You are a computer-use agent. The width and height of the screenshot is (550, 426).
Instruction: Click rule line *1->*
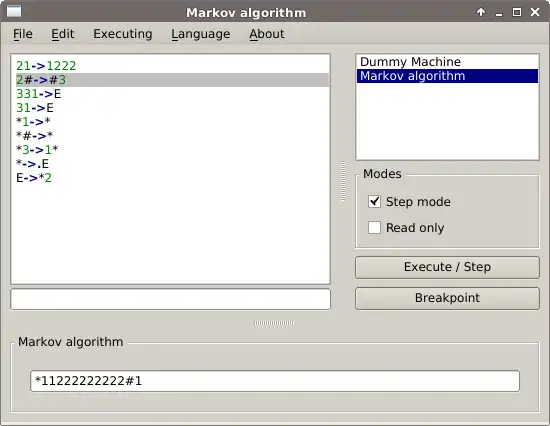click(x=33, y=122)
